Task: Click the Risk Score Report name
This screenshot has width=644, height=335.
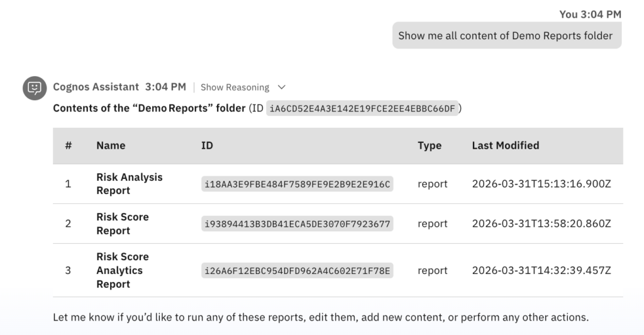Action: [122, 224]
